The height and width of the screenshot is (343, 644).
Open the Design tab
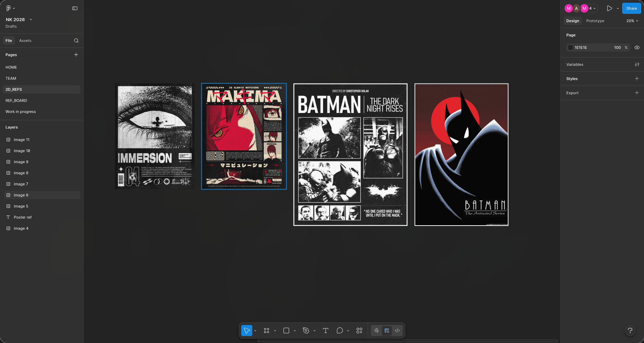[573, 21]
